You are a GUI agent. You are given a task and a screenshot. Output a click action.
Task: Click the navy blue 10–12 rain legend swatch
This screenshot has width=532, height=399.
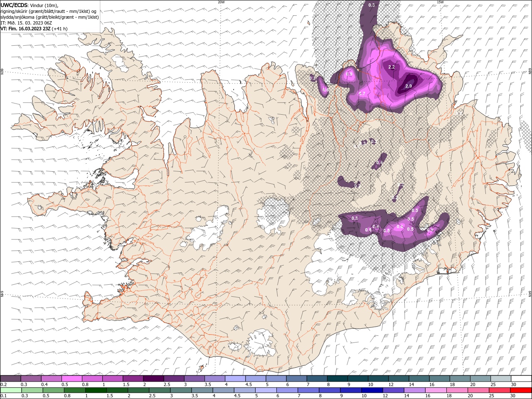tap(372, 390)
